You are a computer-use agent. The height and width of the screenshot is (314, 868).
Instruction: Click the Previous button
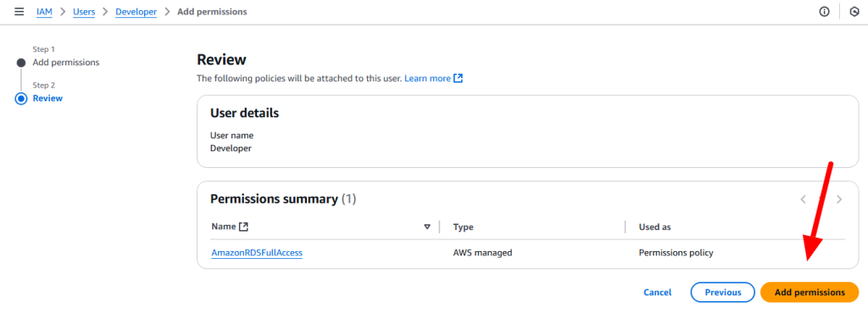[x=723, y=293]
